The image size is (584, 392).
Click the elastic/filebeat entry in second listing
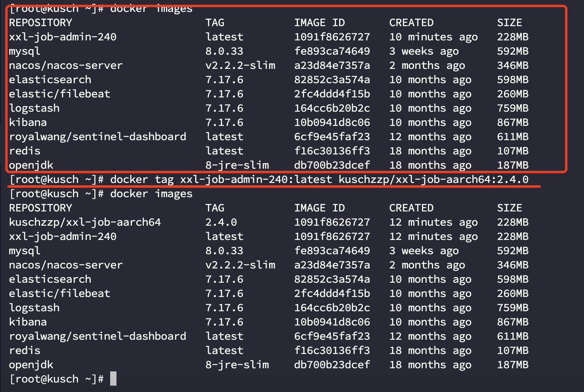click(x=60, y=293)
